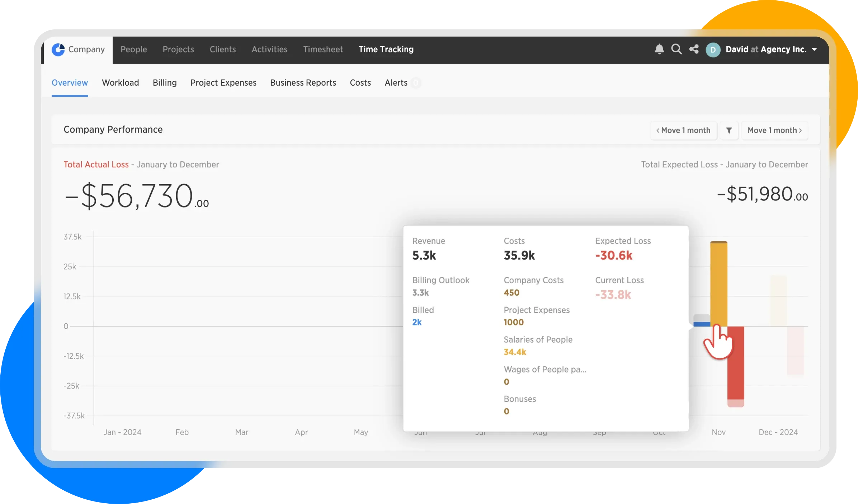This screenshot has width=858, height=504.
Task: Move forward one month
Action: tap(774, 130)
